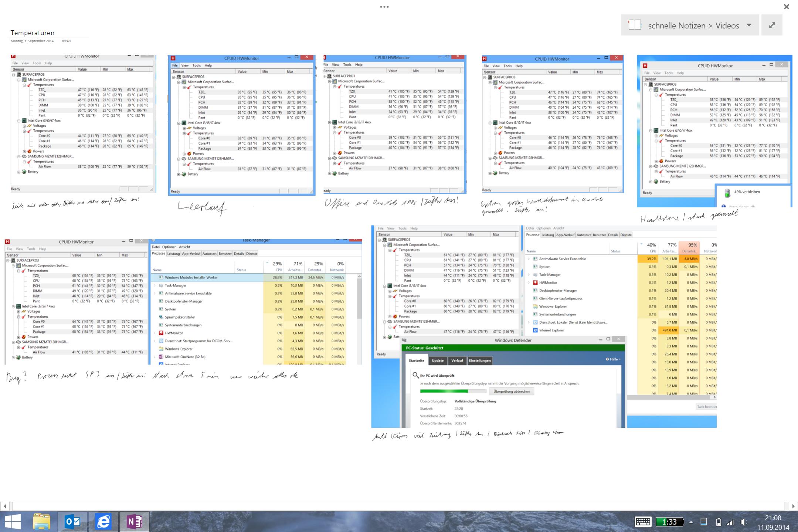Click the network signal tray icon
This screenshot has width=798, height=532.
730,522
